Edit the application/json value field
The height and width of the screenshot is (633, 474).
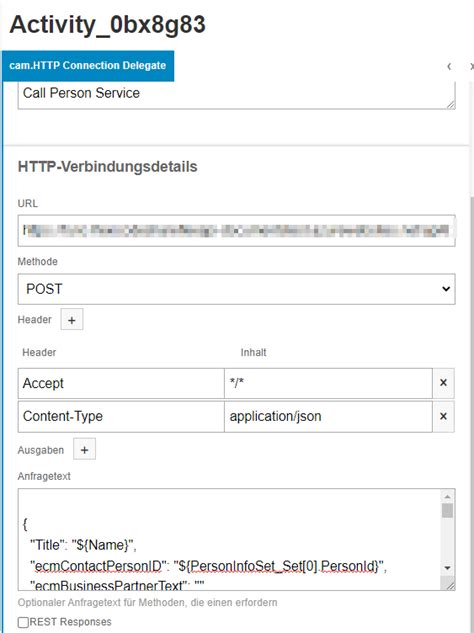click(x=328, y=417)
